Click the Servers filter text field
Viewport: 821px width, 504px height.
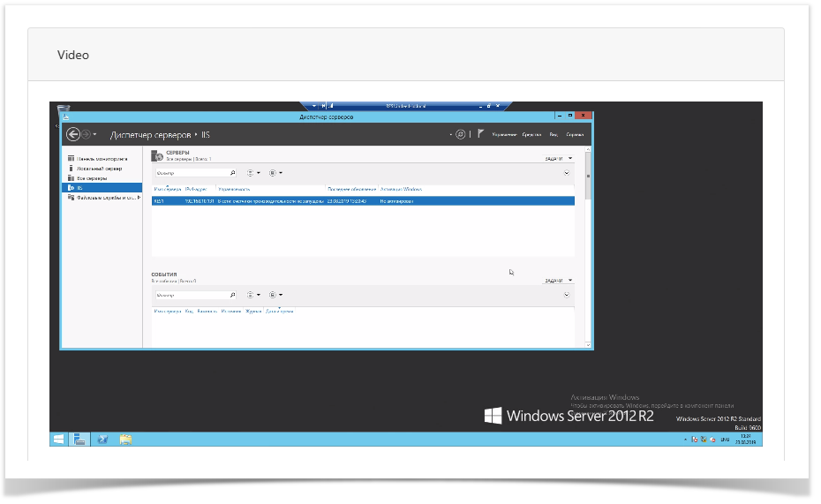point(190,173)
